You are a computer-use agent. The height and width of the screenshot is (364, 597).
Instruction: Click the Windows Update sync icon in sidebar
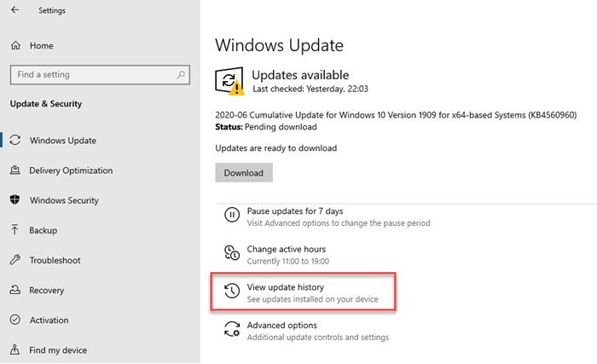(x=15, y=140)
